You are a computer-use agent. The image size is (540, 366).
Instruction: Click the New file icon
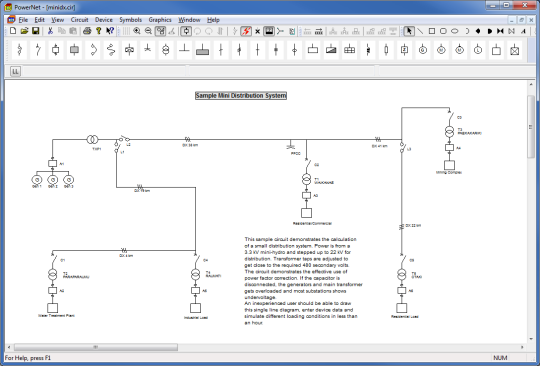13,31
